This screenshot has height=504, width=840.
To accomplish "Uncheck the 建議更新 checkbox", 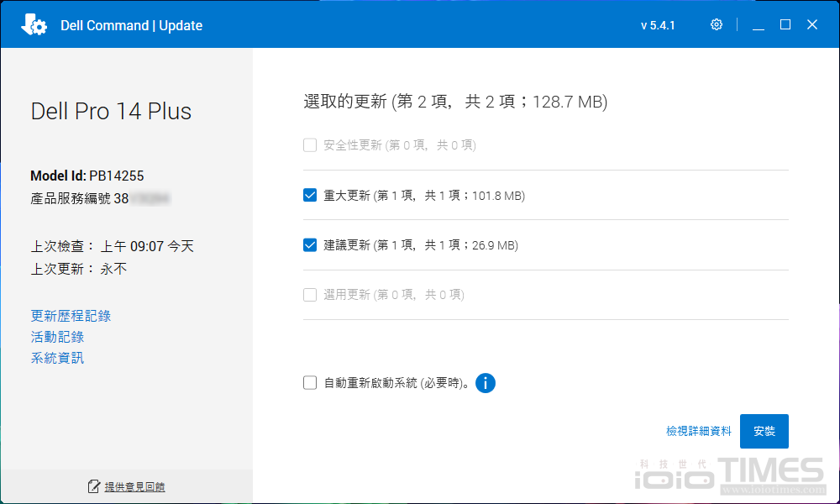I will pos(310,244).
